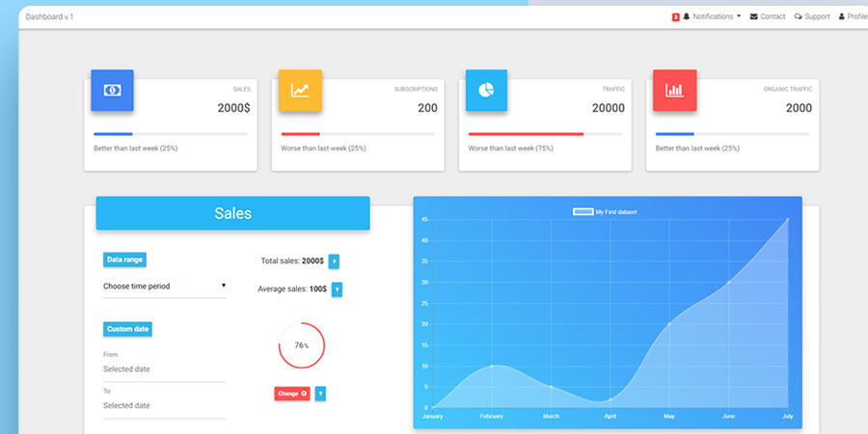Screen dimensions: 868x434
Task: Click the blue Sales money icon tile
Action: 113,91
